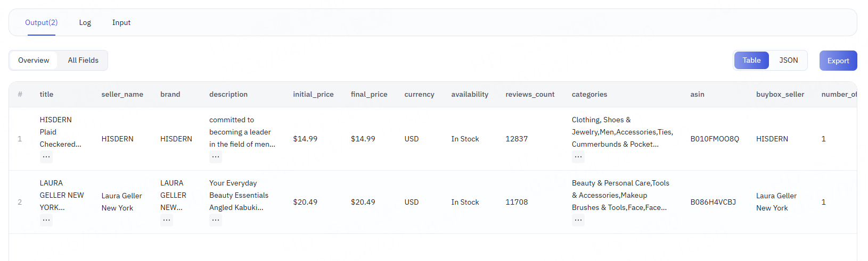Click the buybox_seller column header
The width and height of the screenshot is (868, 261).
(780, 94)
